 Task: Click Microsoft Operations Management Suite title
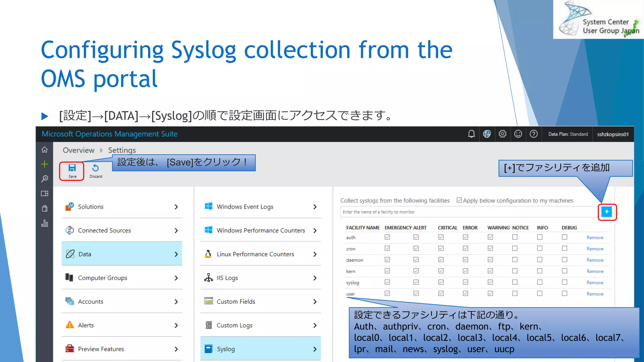coord(110,134)
